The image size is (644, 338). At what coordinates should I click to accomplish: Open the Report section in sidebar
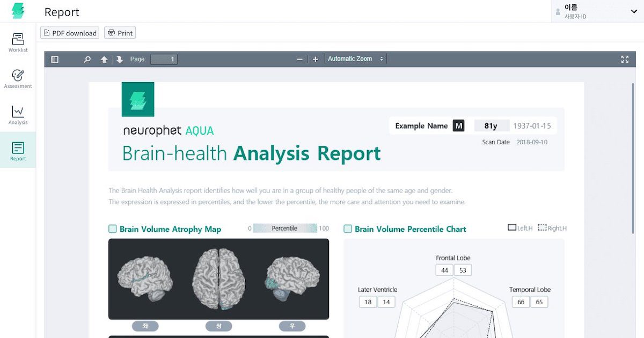[18, 150]
